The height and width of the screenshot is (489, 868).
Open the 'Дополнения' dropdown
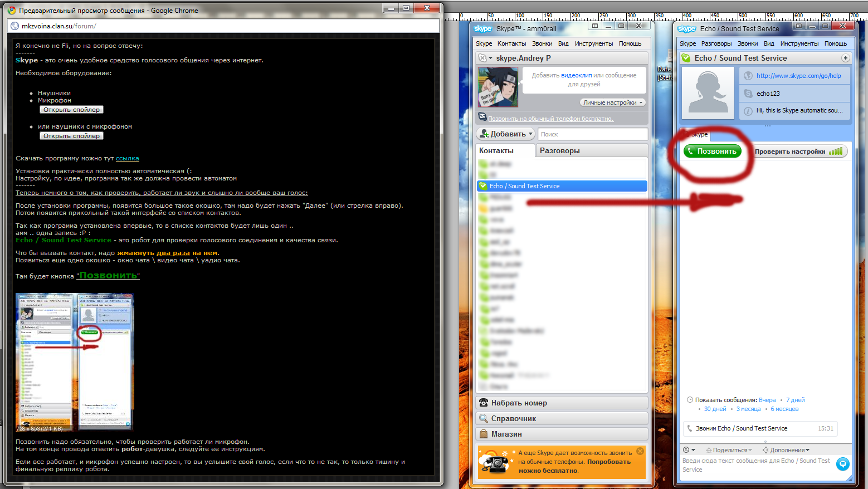point(786,450)
